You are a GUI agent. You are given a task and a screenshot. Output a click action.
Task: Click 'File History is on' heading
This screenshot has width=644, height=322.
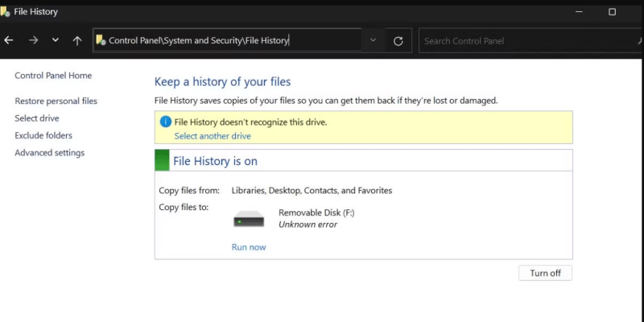[x=215, y=161]
